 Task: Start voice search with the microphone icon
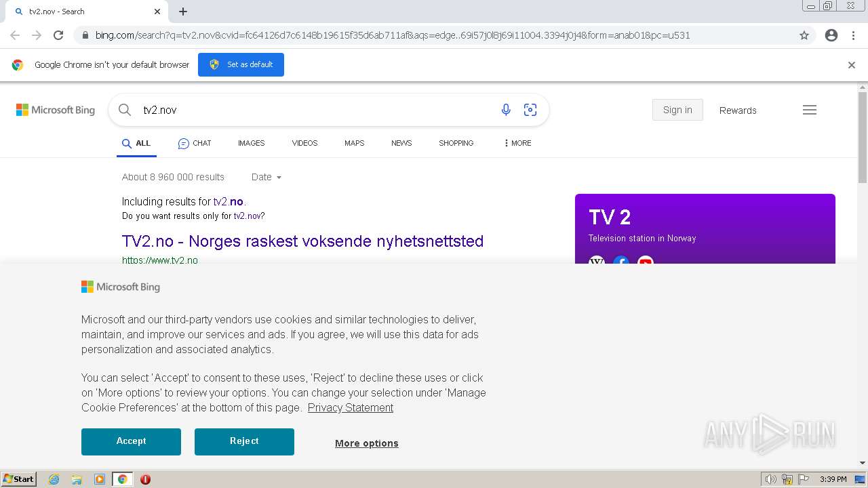(x=506, y=110)
